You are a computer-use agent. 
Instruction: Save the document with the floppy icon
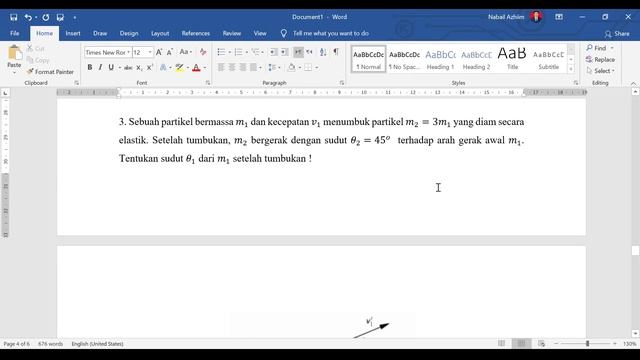(13, 17)
